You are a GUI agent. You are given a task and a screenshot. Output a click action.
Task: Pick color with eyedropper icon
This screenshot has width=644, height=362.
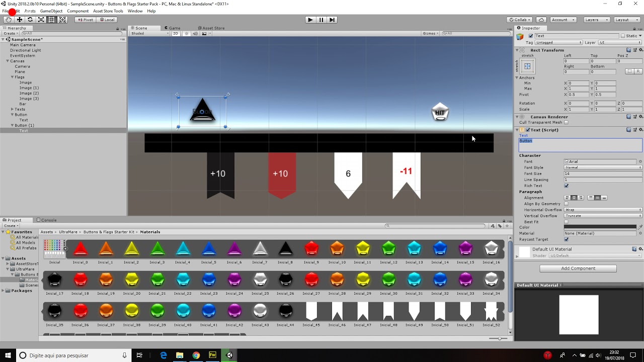coord(640,227)
